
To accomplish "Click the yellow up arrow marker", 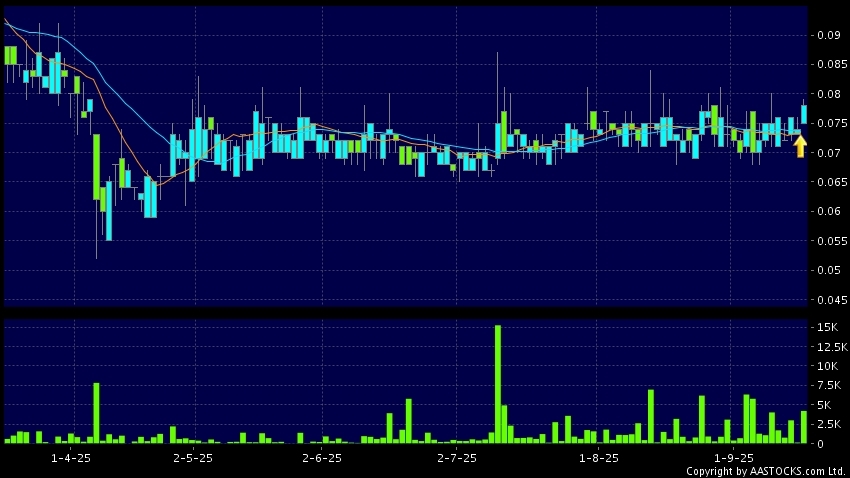I will click(x=800, y=147).
